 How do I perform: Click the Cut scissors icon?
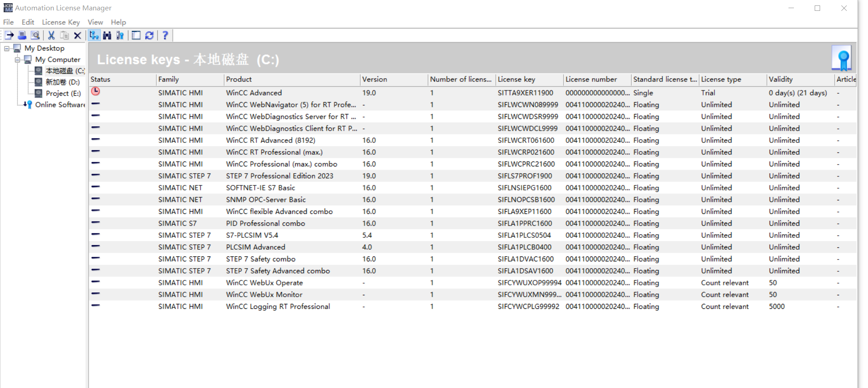(x=52, y=35)
